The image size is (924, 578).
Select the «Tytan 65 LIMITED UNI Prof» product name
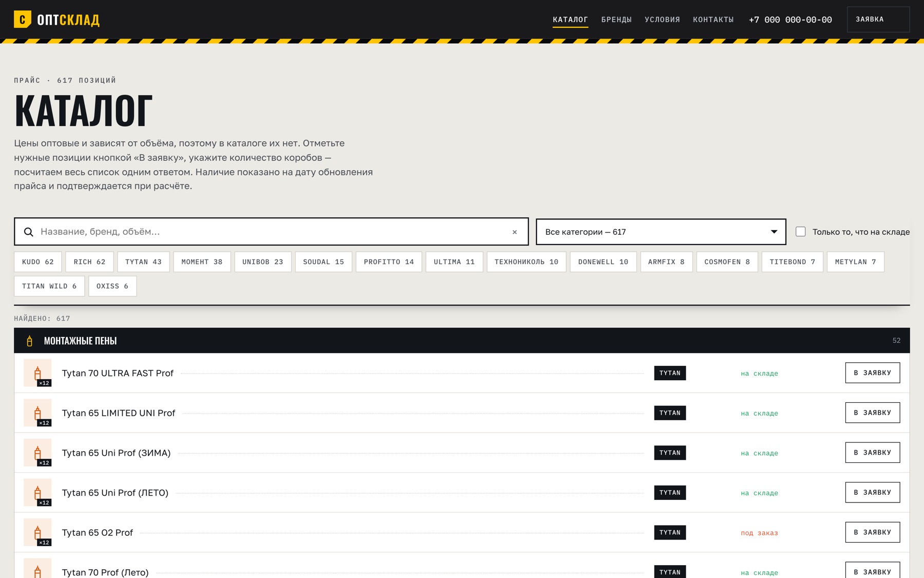pos(119,413)
